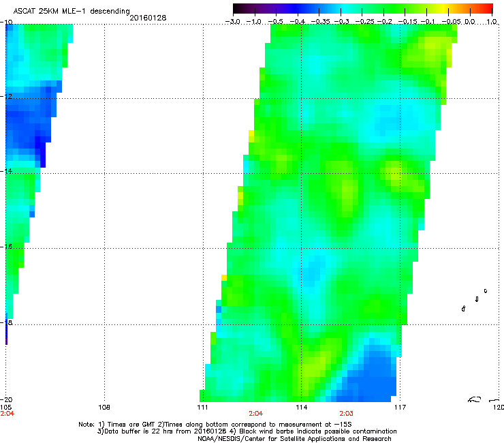Click the '-0.1' color bar label

(x=428, y=22)
